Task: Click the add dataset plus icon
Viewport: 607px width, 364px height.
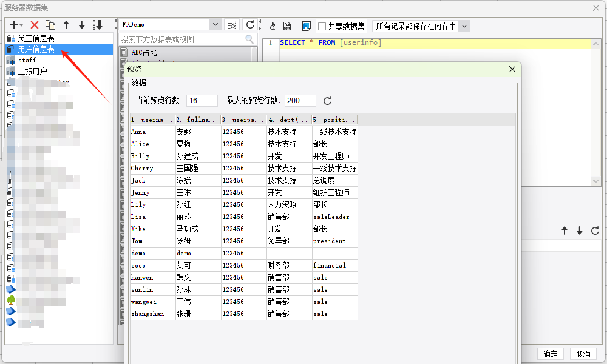Action: (15, 25)
